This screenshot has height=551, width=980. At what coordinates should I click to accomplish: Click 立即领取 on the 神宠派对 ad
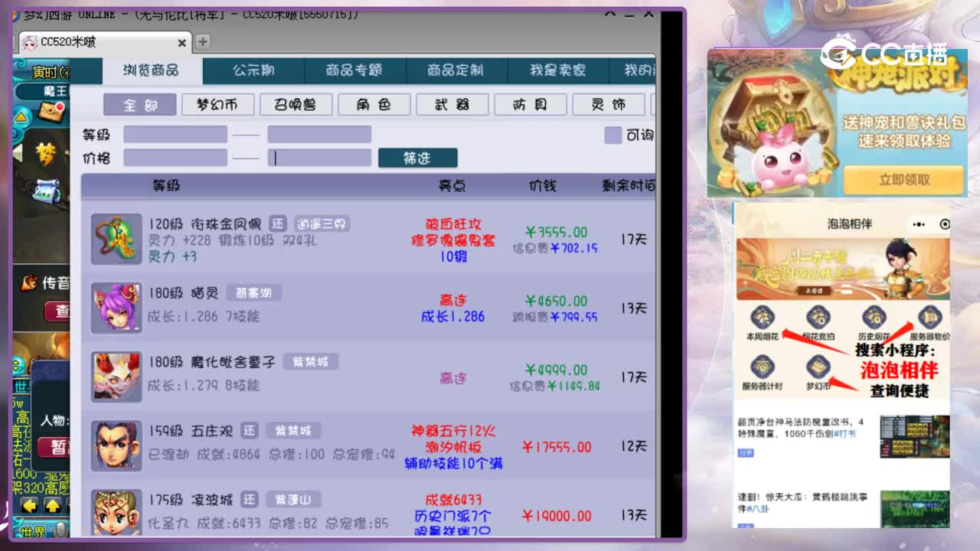pos(903,180)
